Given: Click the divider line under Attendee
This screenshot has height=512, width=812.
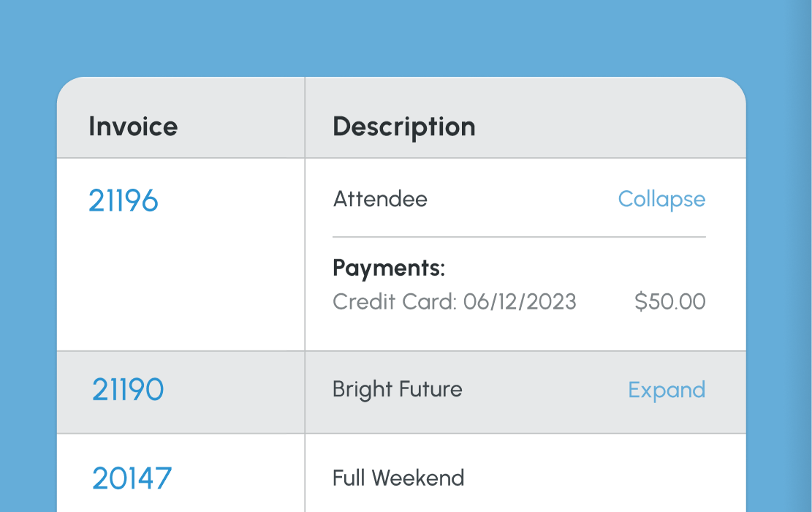Looking at the screenshot, I should 519,237.
